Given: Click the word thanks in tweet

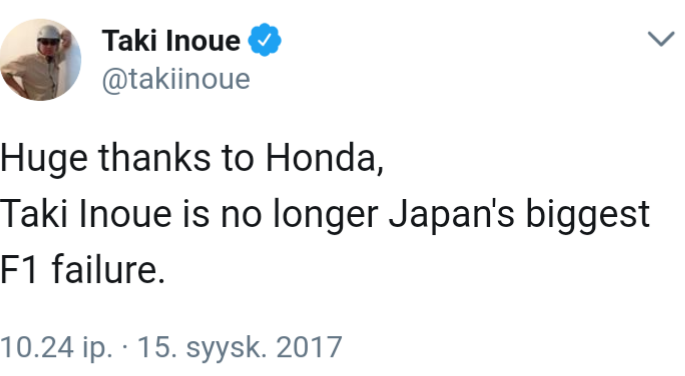Looking at the screenshot, I should 155,158.
